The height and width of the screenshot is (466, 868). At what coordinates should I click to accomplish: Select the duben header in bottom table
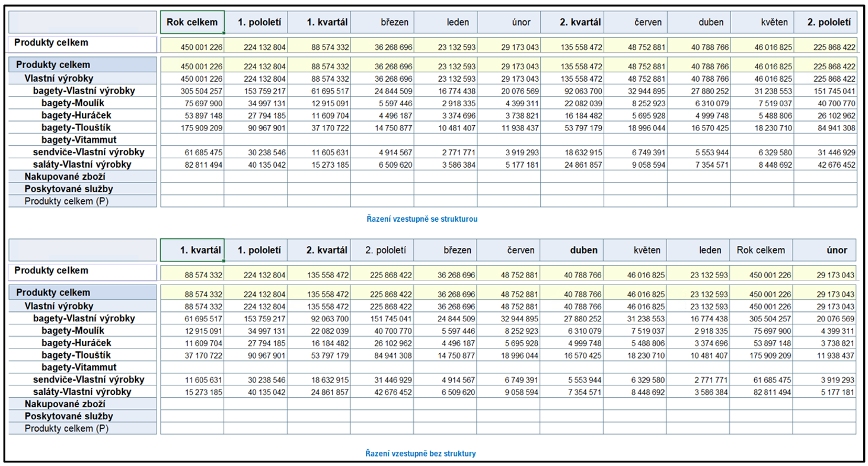click(572, 250)
